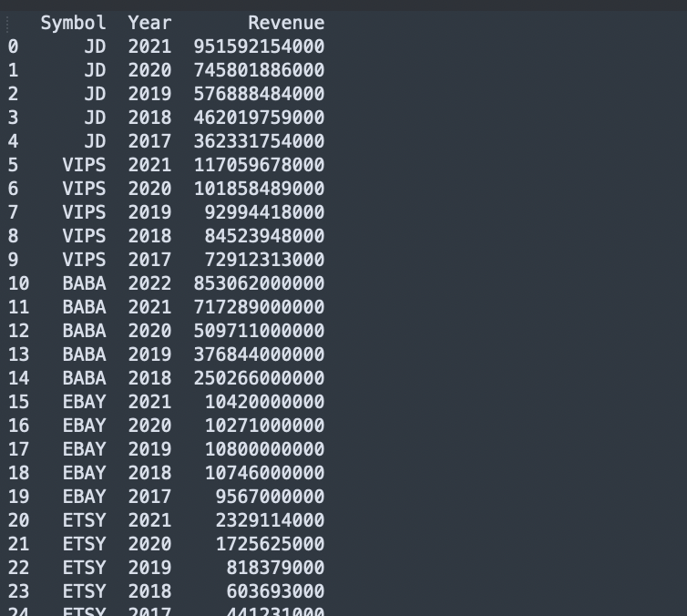Screen dimensions: 687x616
Task: Select EBAY revenue 10800000000
Action: click(x=264, y=448)
